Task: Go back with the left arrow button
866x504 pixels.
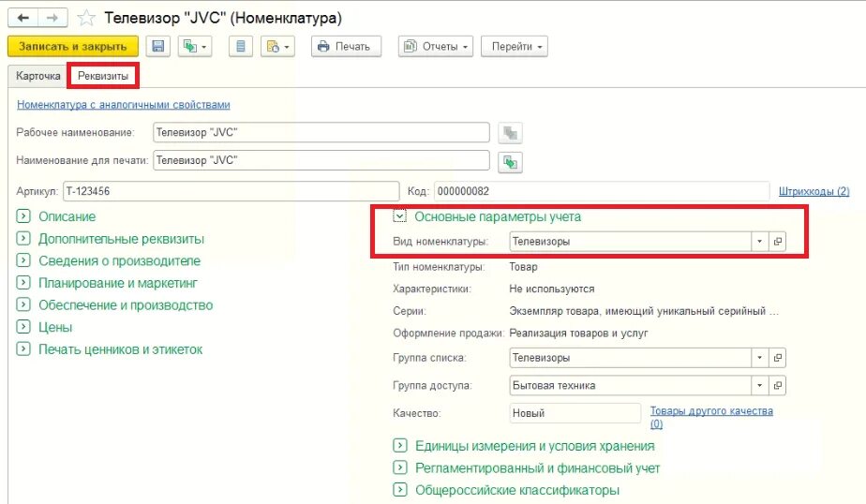Action: 22,18
